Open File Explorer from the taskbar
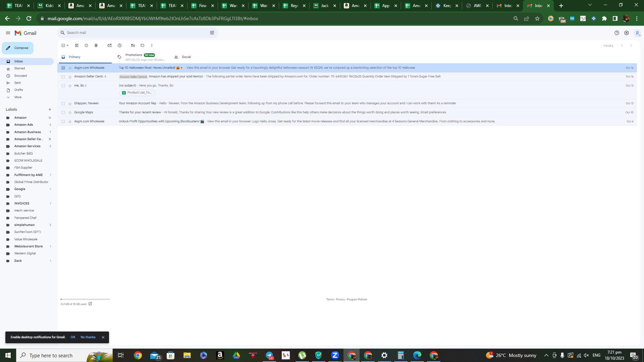Image resolution: width=644 pixels, height=362 pixels. [187, 355]
